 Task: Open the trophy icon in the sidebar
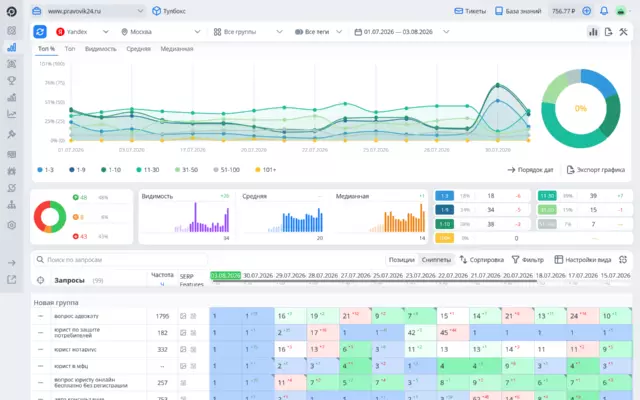[x=11, y=80]
